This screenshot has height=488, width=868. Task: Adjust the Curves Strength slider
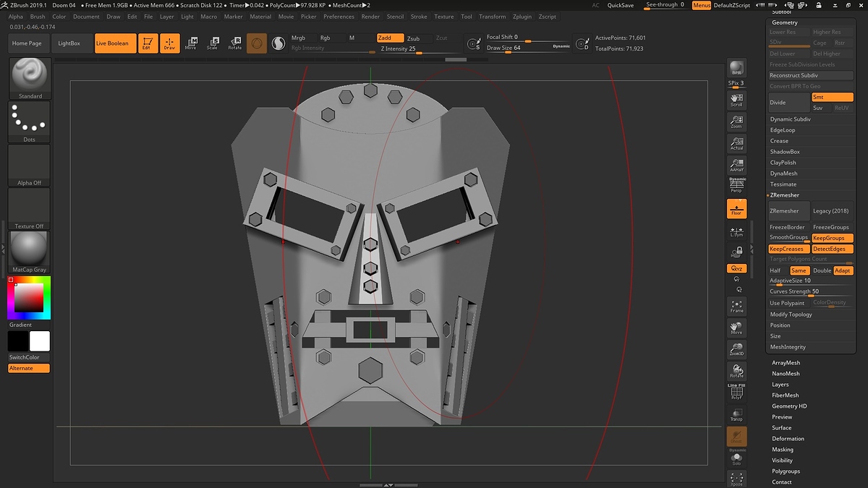[811, 291]
